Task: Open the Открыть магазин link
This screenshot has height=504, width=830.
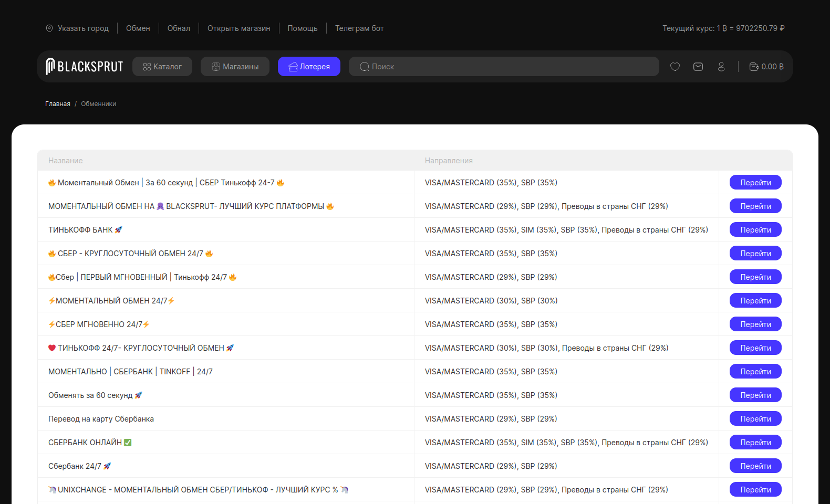Action: (238, 28)
